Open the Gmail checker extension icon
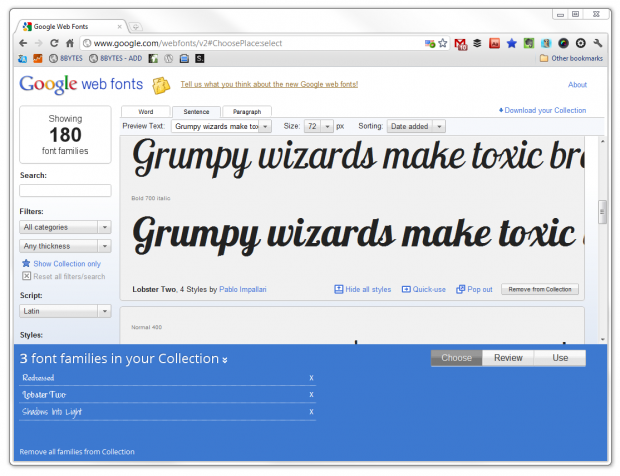The width and height of the screenshot is (620, 476). pos(461,44)
